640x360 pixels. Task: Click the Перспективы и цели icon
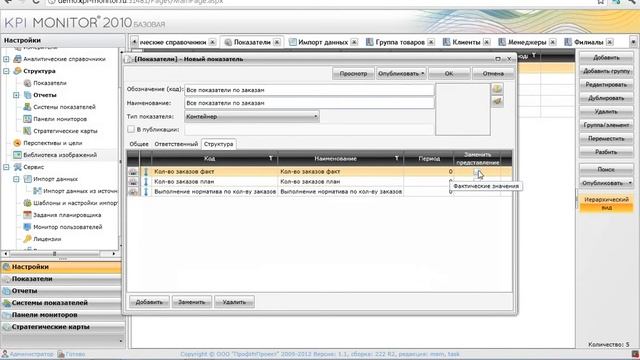(17, 143)
